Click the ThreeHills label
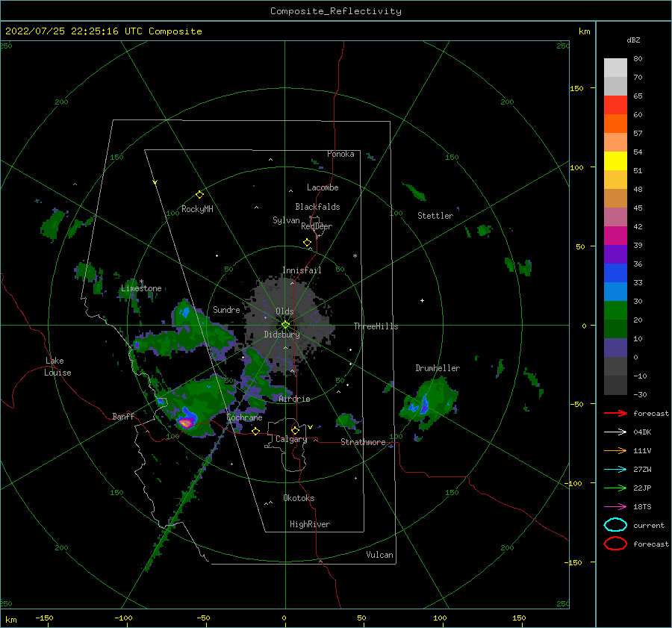672x628 pixels. pos(376,326)
